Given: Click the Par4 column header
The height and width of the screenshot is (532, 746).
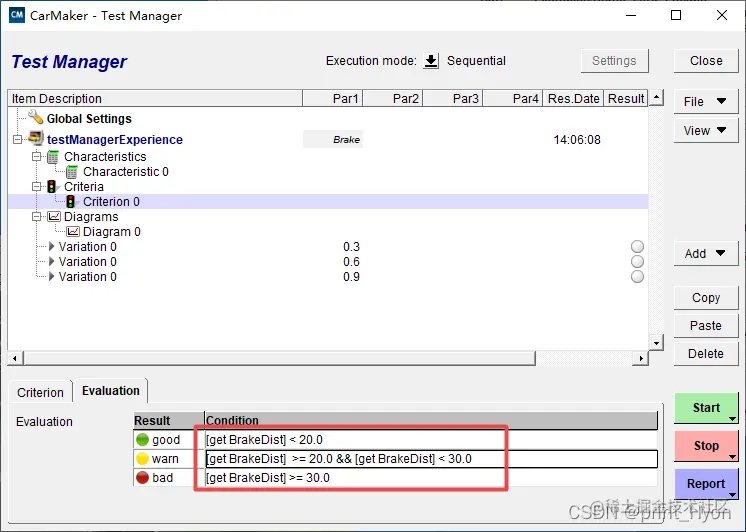Looking at the screenshot, I should (x=512, y=99).
